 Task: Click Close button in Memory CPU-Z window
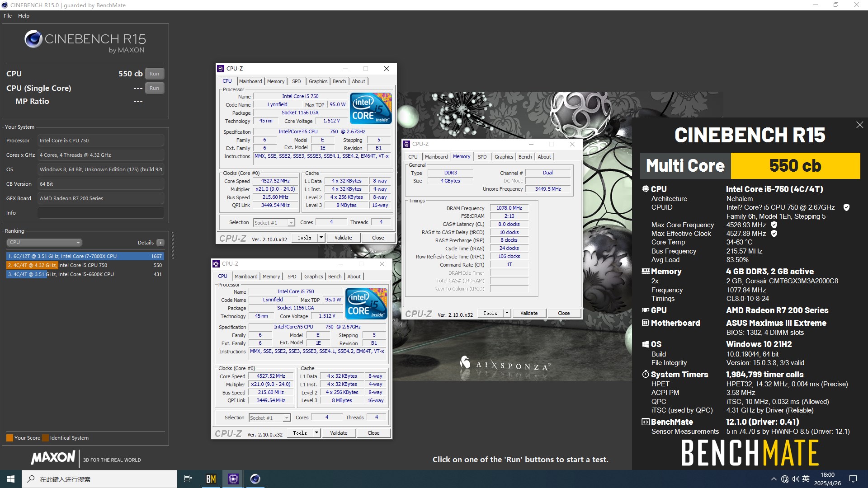coord(564,313)
